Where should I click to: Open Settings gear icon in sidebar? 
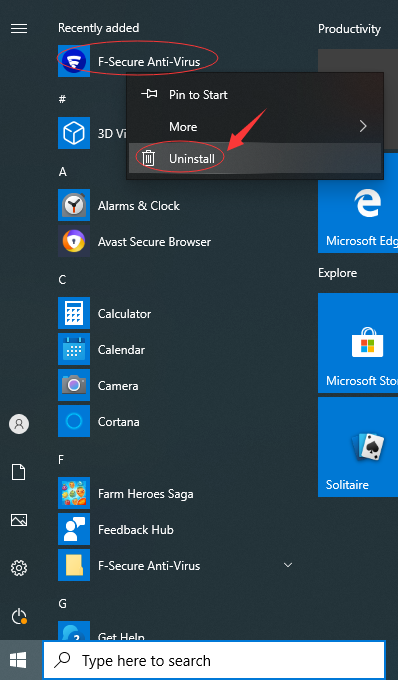click(x=19, y=568)
